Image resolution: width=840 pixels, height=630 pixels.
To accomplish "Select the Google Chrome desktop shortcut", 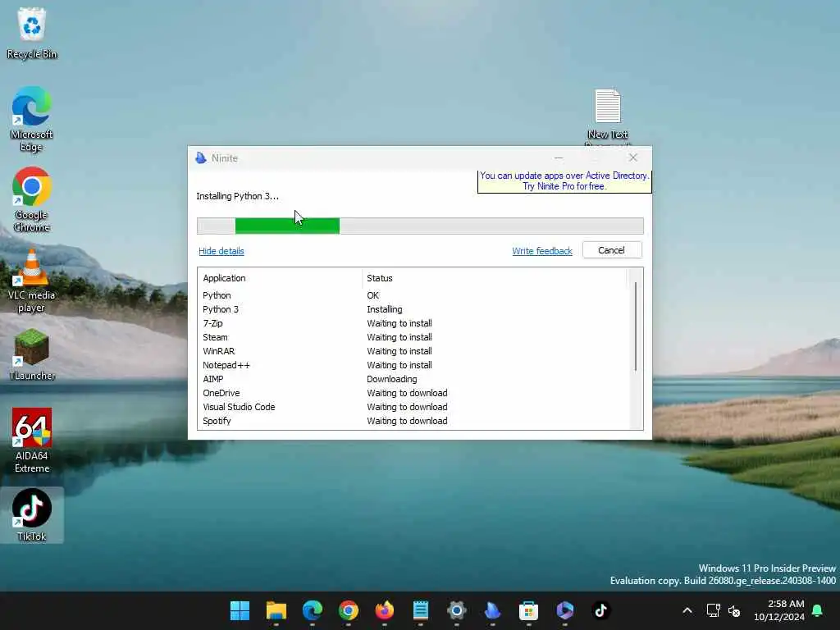I will tap(32, 199).
